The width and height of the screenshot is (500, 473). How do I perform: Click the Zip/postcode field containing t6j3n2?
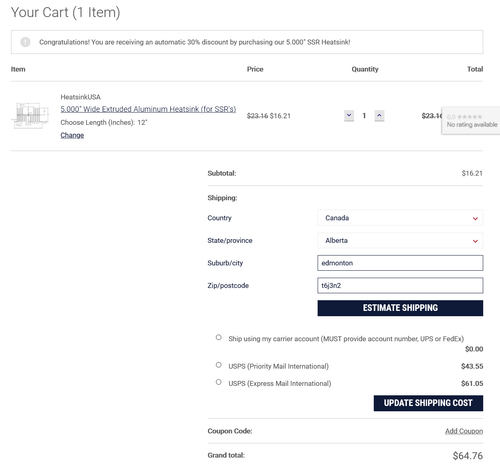[400, 285]
